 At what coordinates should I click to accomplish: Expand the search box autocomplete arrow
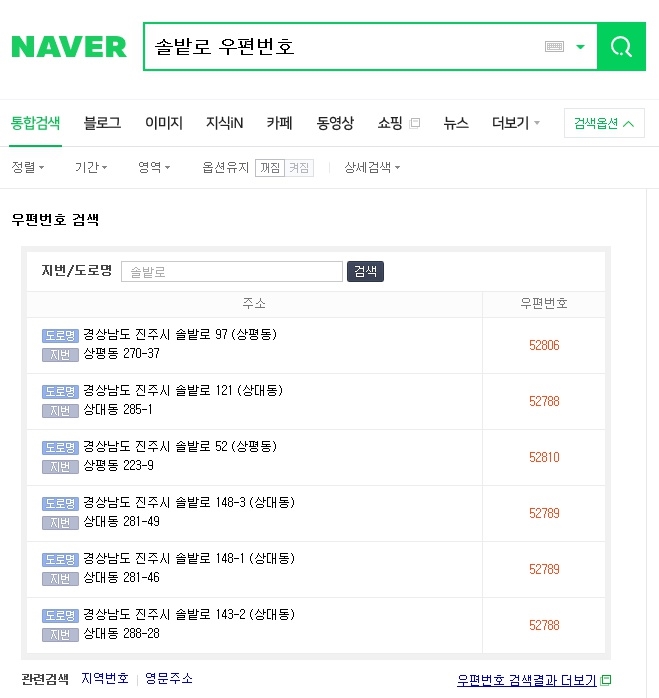[x=580, y=46]
